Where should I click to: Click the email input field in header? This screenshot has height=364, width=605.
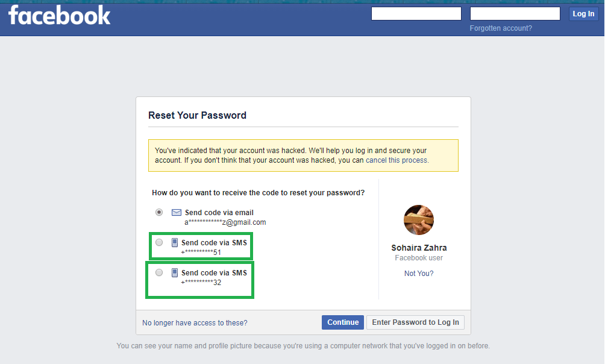pos(416,13)
